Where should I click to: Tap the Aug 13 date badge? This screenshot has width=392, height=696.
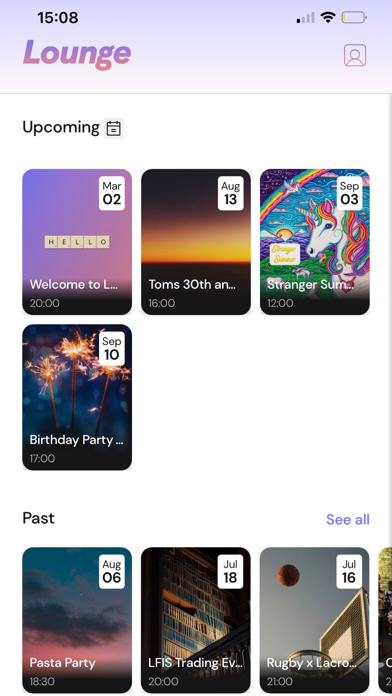click(x=230, y=193)
